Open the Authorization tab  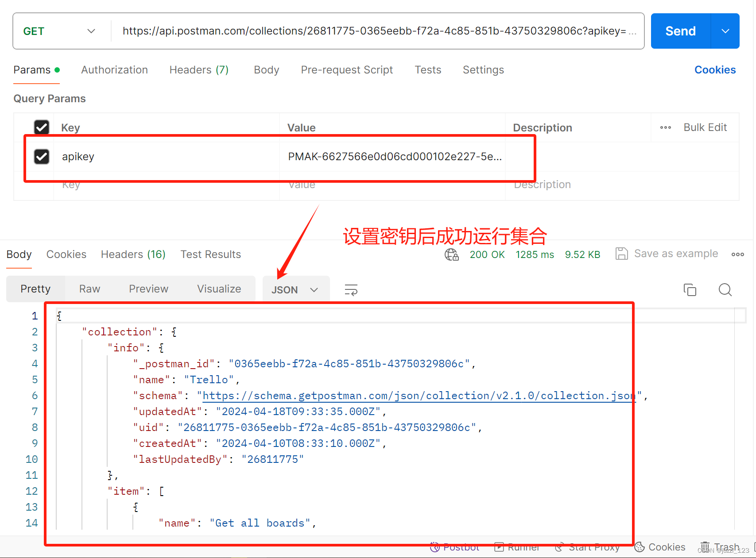[x=114, y=70]
